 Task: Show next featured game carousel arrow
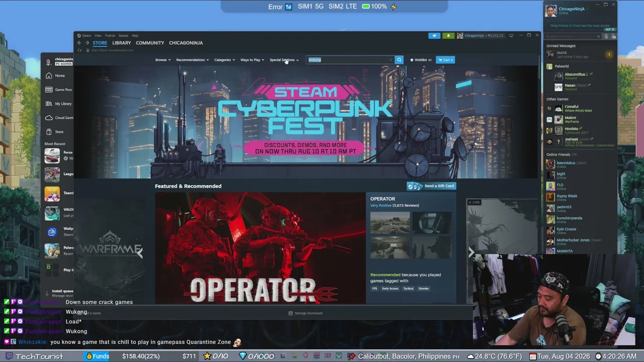[x=471, y=253]
